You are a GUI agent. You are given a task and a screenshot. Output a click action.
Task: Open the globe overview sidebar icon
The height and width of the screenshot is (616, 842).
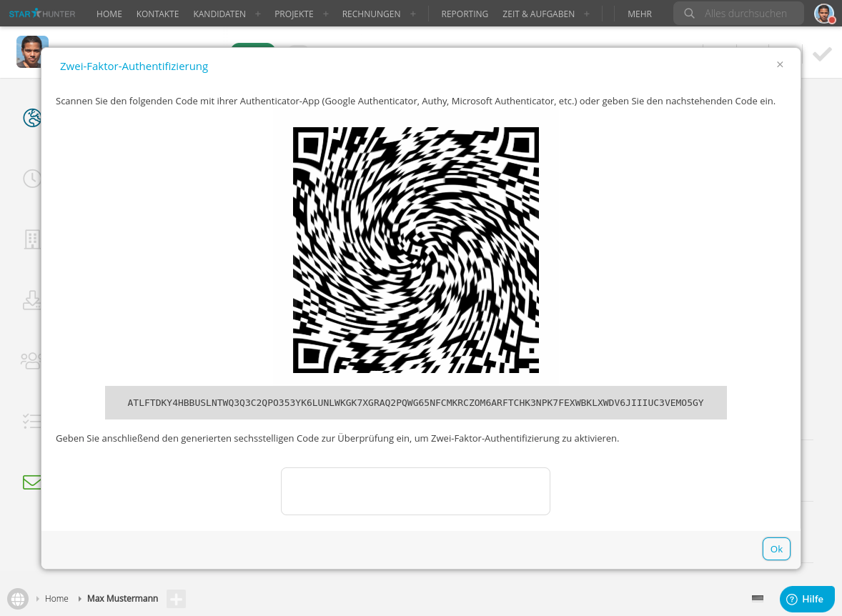pyautogui.click(x=32, y=118)
